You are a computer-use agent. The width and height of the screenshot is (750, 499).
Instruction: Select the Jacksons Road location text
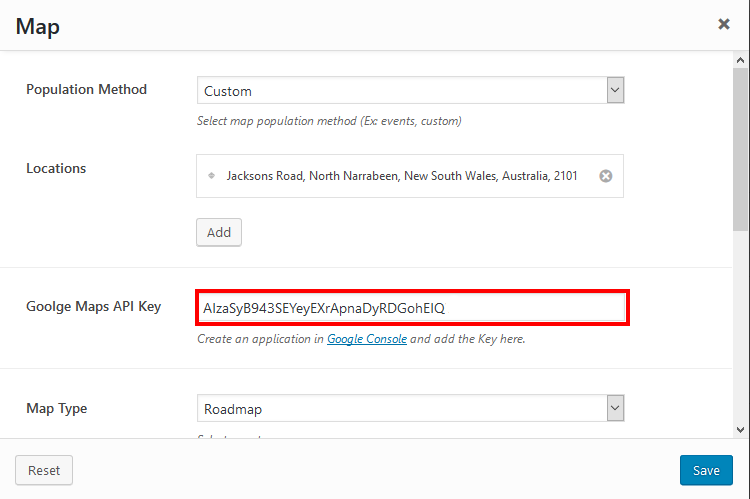pos(402,176)
